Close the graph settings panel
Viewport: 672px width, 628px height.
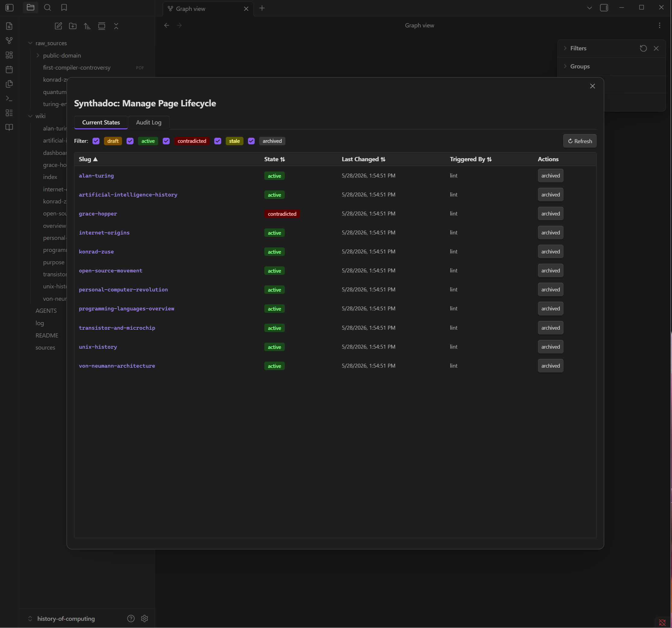pyautogui.click(x=656, y=48)
